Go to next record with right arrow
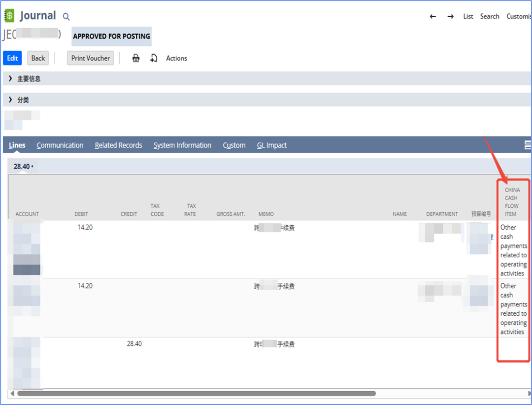The width and height of the screenshot is (532, 405). [450, 17]
